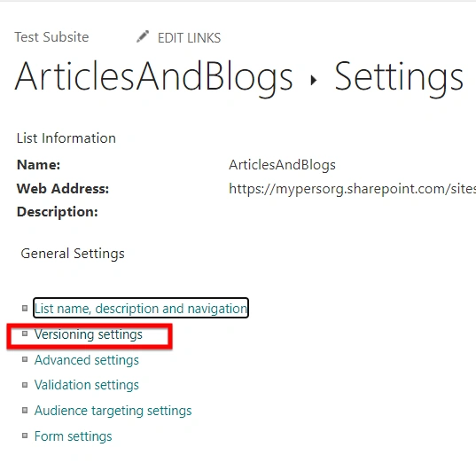Open Versioning settings
The image size is (476, 471).
tap(89, 334)
